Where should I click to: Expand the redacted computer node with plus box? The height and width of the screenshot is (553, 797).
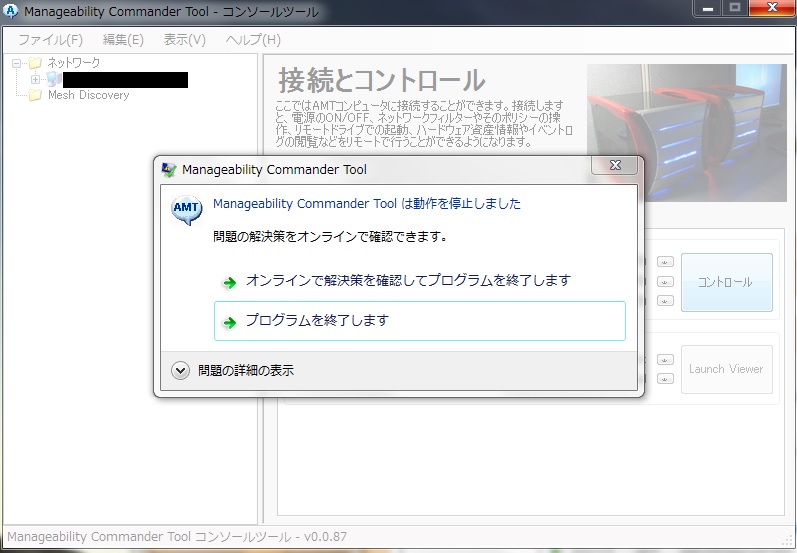click(35, 79)
